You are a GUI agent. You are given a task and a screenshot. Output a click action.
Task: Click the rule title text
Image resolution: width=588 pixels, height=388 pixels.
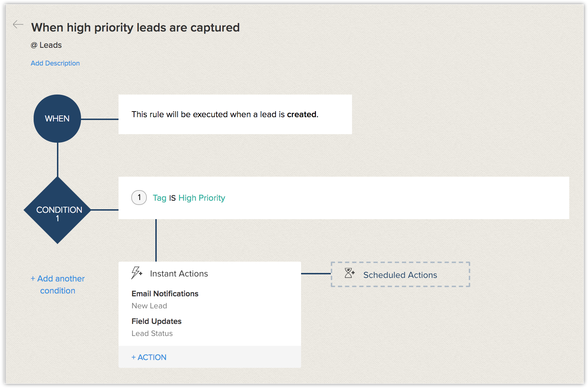point(135,28)
